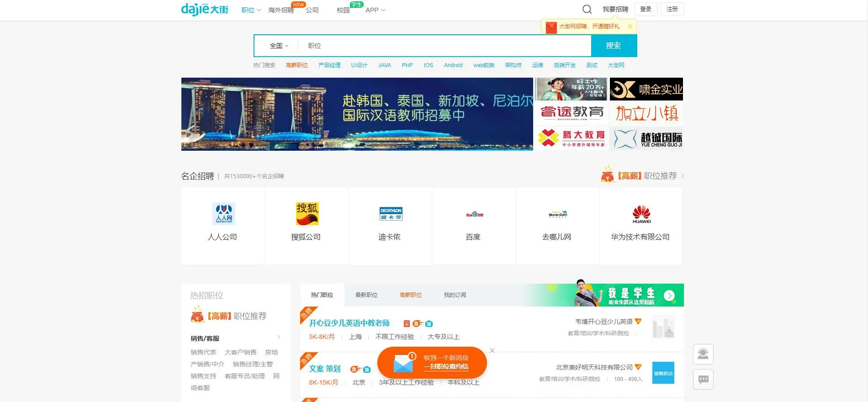
Task: Switch to 我的订阅 tab
Action: [x=455, y=295]
